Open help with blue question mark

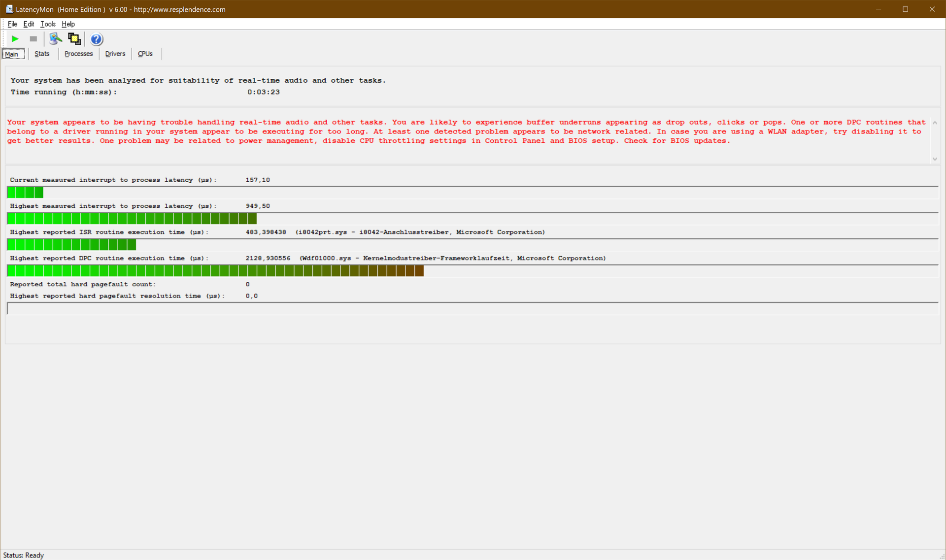[97, 39]
